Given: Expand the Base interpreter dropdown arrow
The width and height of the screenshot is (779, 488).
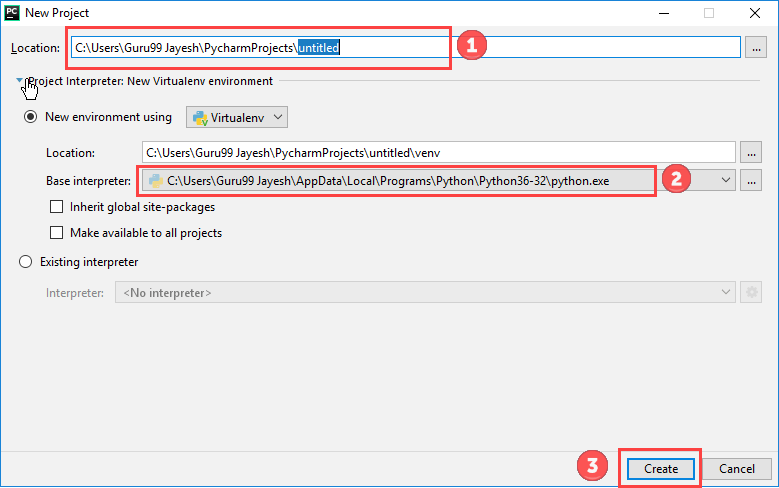Looking at the screenshot, I should point(725,180).
